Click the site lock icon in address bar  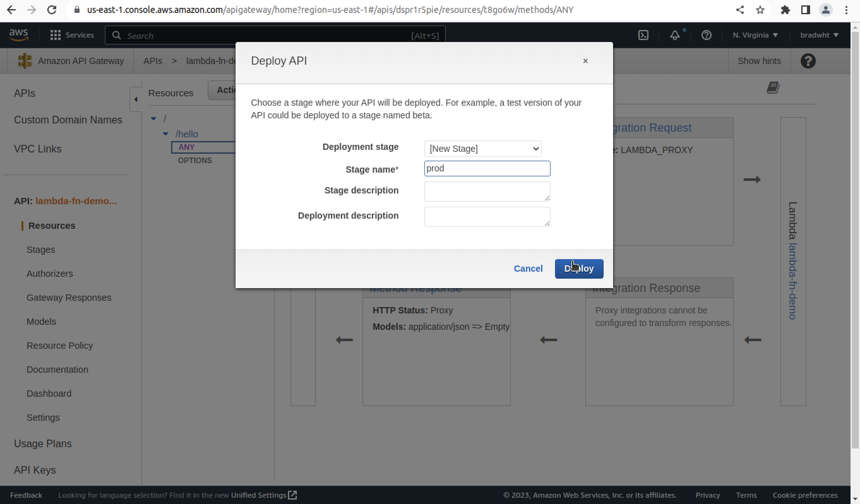77,10
